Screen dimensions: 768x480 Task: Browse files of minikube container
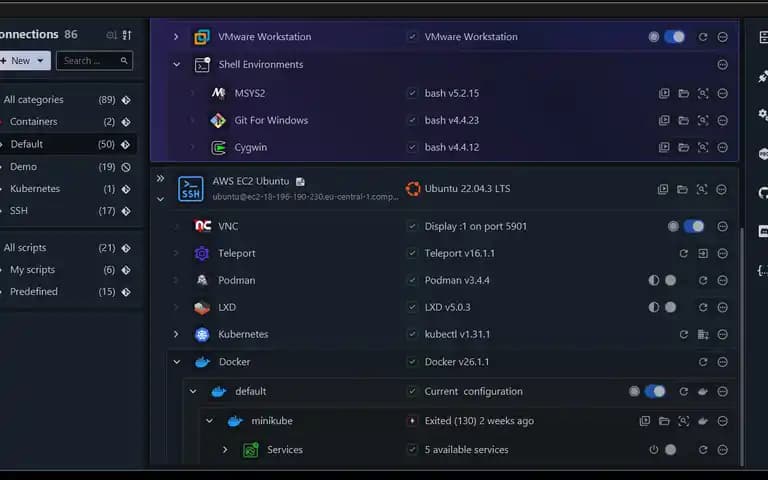pos(664,421)
